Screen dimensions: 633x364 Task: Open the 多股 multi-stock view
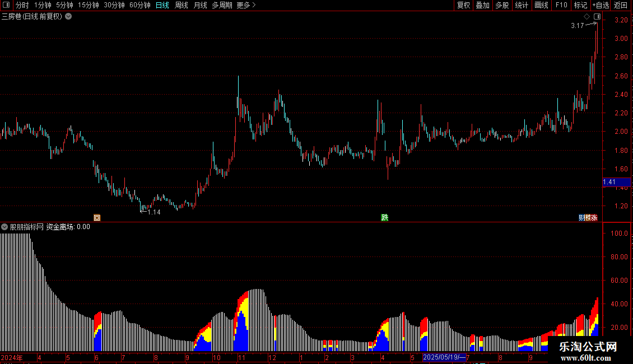[502, 5]
